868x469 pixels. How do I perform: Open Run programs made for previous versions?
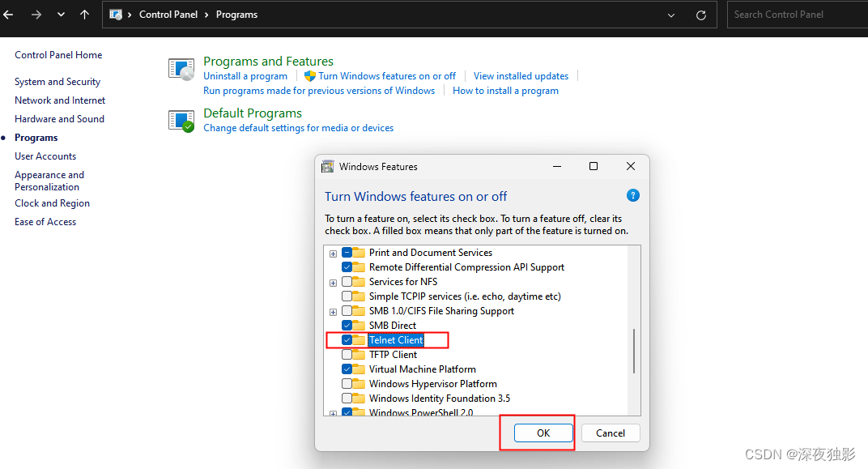pyautogui.click(x=319, y=91)
